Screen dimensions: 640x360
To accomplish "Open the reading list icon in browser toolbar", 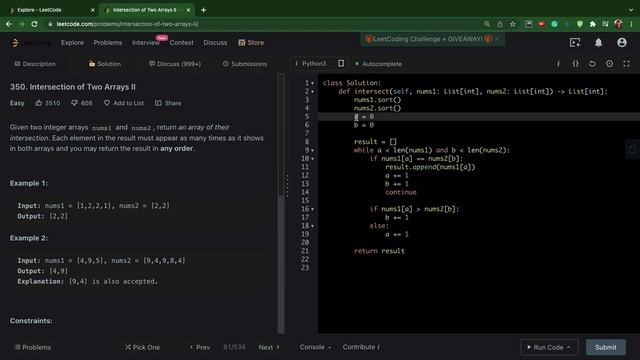I will tap(605, 24).
